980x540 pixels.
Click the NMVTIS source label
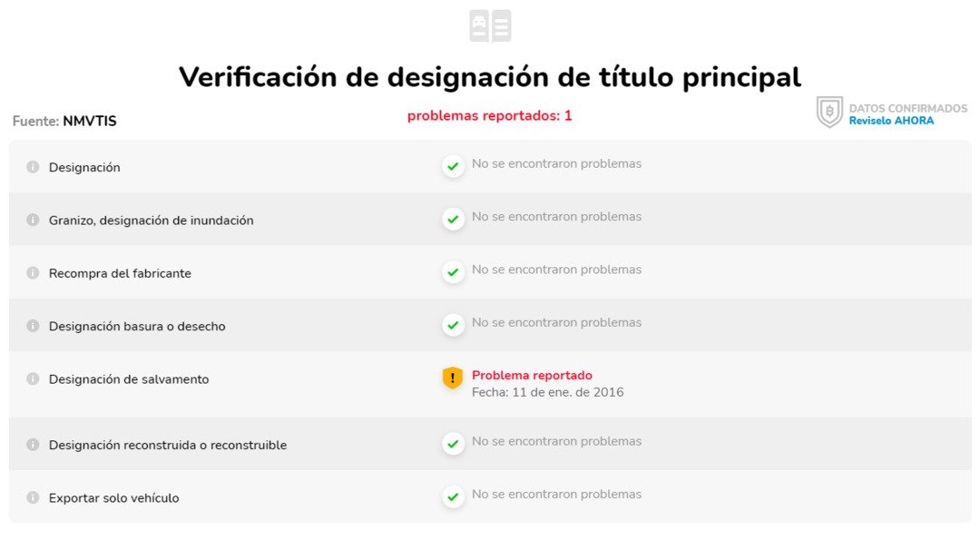point(89,121)
